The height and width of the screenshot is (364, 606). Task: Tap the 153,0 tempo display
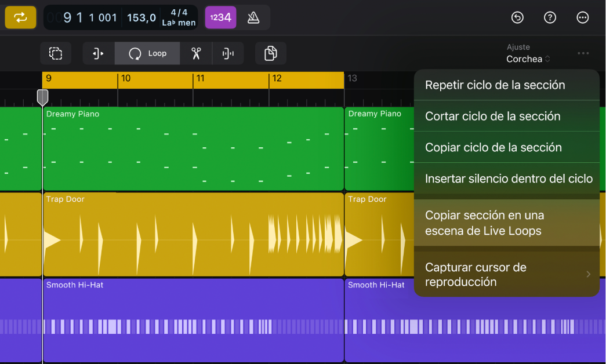pyautogui.click(x=141, y=17)
